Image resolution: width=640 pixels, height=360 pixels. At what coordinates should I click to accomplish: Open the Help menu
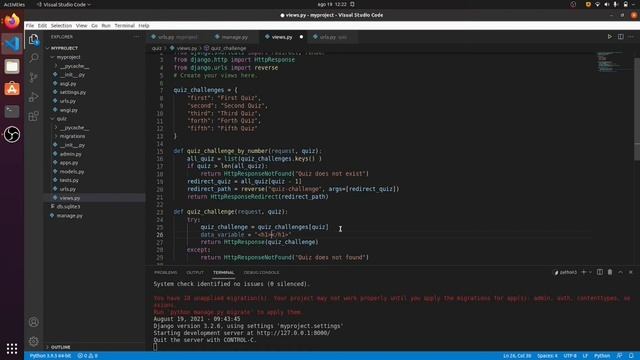point(144,25)
